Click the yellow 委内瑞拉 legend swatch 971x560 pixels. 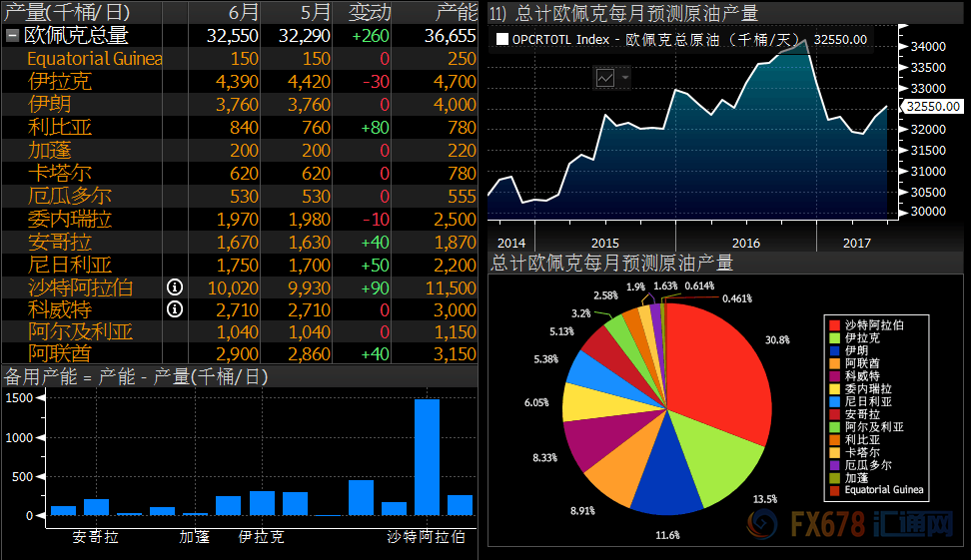pyautogui.click(x=835, y=389)
